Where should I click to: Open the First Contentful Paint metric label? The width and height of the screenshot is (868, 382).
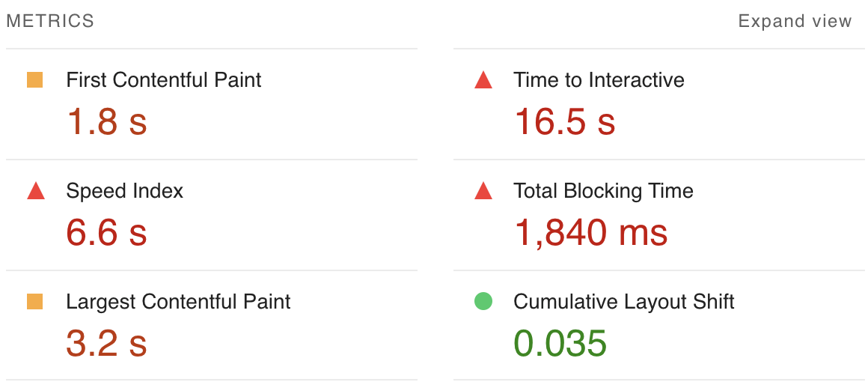164,80
